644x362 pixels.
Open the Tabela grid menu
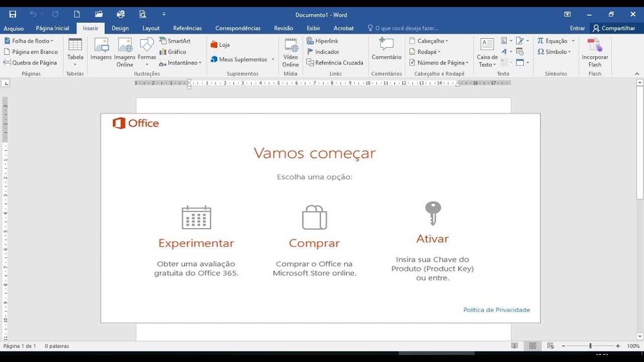[x=75, y=52]
